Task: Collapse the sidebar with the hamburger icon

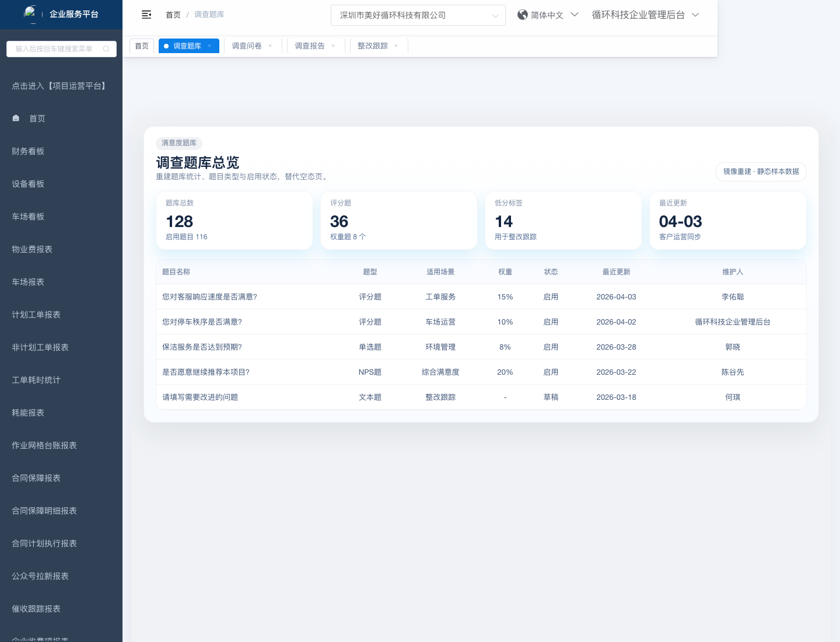Action: (146, 15)
